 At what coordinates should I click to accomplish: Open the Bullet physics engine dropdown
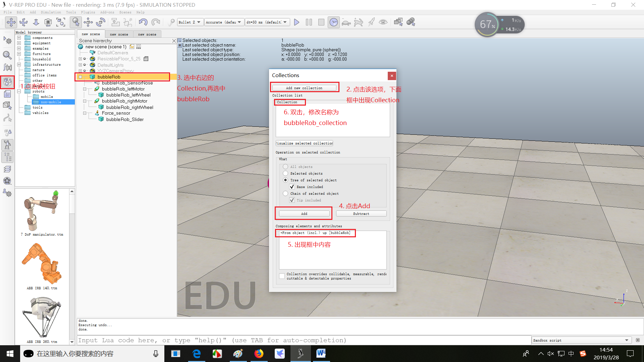point(190,22)
